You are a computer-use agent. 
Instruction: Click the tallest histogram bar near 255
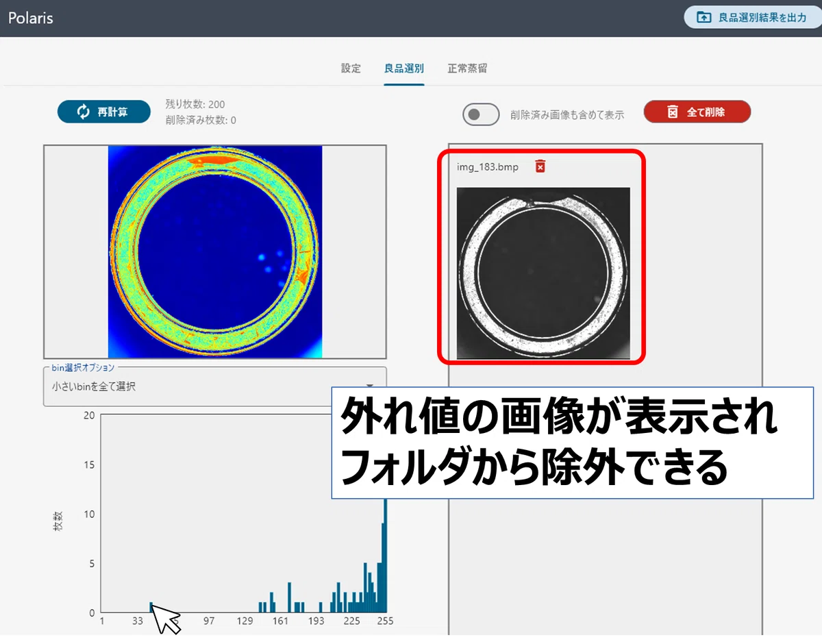(x=385, y=556)
